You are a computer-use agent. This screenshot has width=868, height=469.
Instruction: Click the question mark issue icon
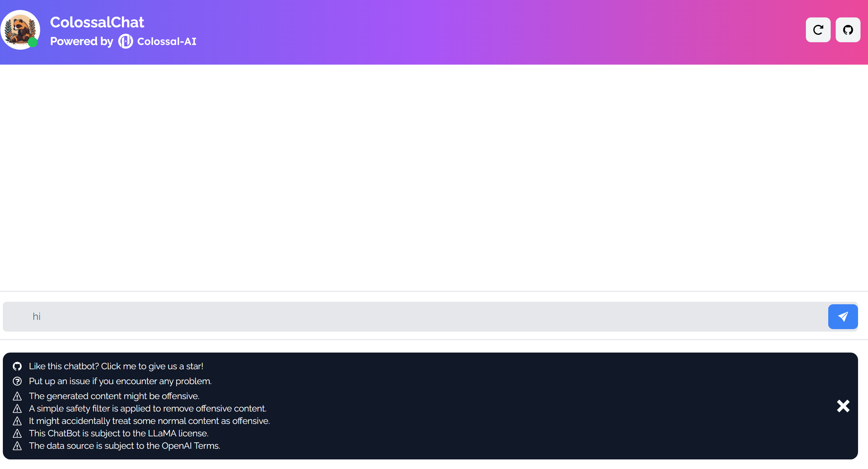17,381
